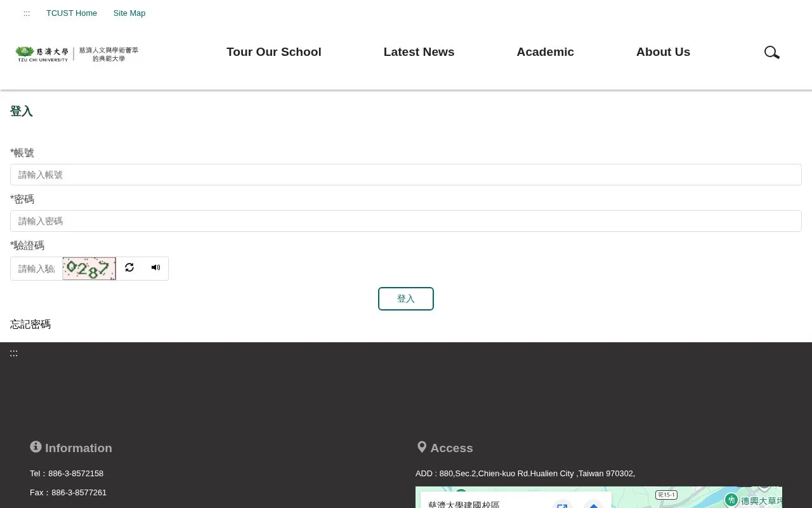812x508 pixels.
Task: Click the Fax: 886-3-8577261 text
Action: point(68,493)
